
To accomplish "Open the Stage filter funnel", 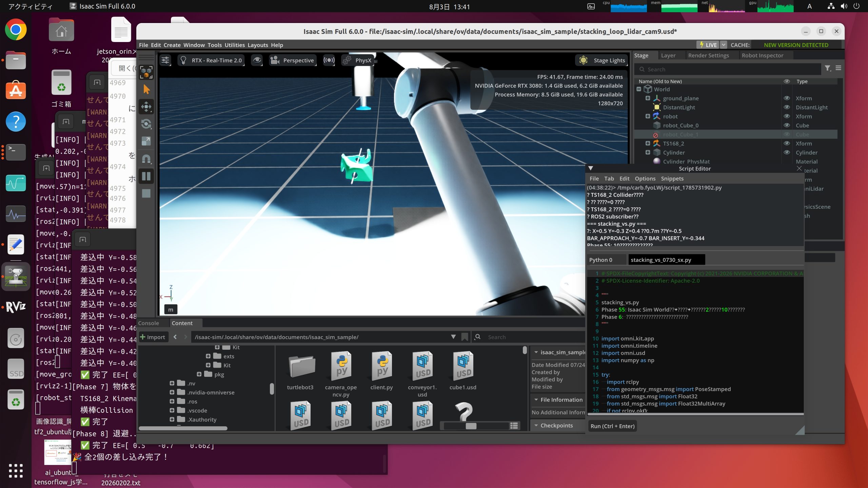I will tap(828, 68).
